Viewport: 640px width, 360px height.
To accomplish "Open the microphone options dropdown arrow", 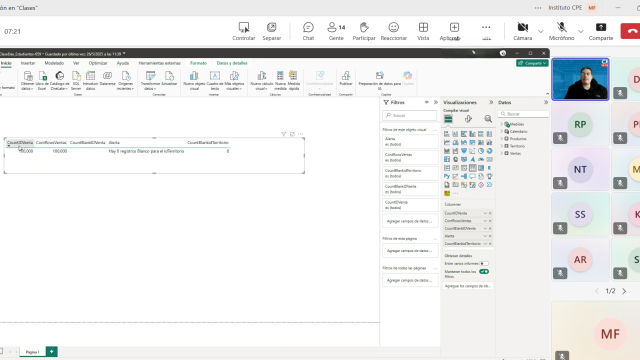I will [580, 31].
